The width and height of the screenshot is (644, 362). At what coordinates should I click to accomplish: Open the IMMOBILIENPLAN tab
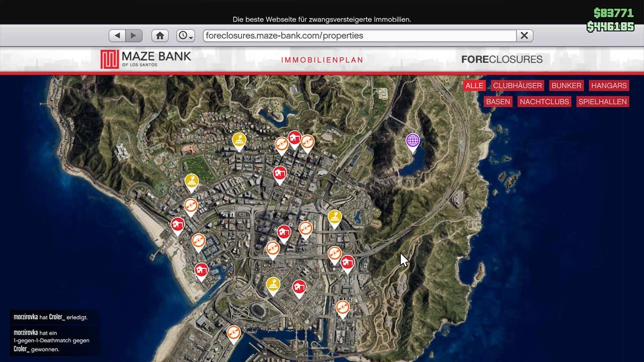(x=322, y=60)
